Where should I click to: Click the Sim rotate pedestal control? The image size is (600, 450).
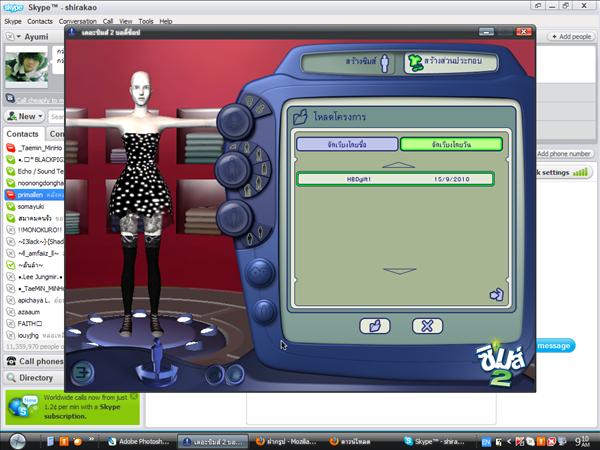point(157,364)
